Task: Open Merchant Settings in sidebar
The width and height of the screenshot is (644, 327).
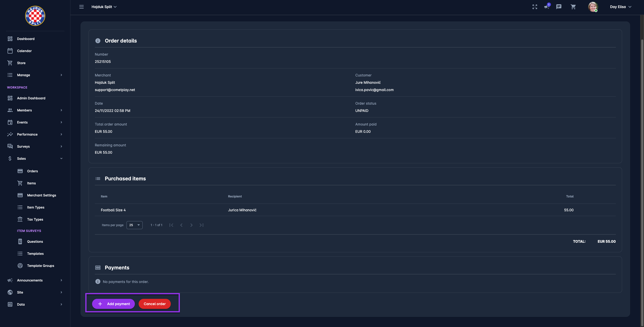Action: (x=42, y=195)
